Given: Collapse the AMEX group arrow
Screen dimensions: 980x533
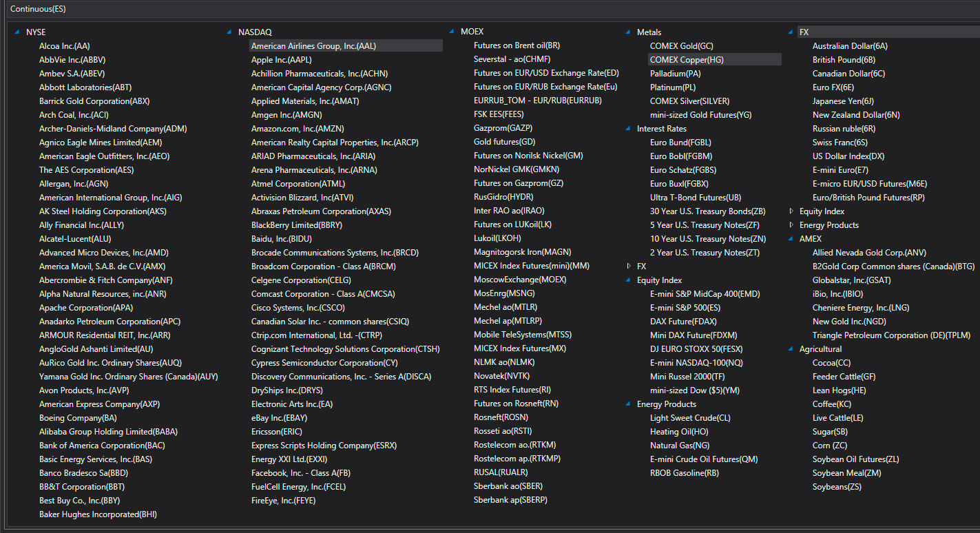Looking at the screenshot, I should coord(791,239).
